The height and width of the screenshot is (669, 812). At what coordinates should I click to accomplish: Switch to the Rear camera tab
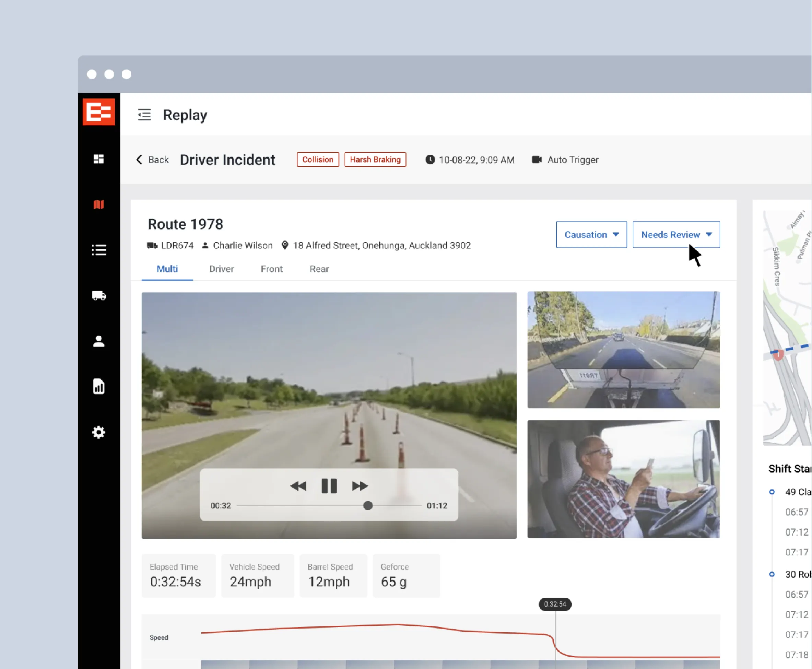(x=319, y=269)
